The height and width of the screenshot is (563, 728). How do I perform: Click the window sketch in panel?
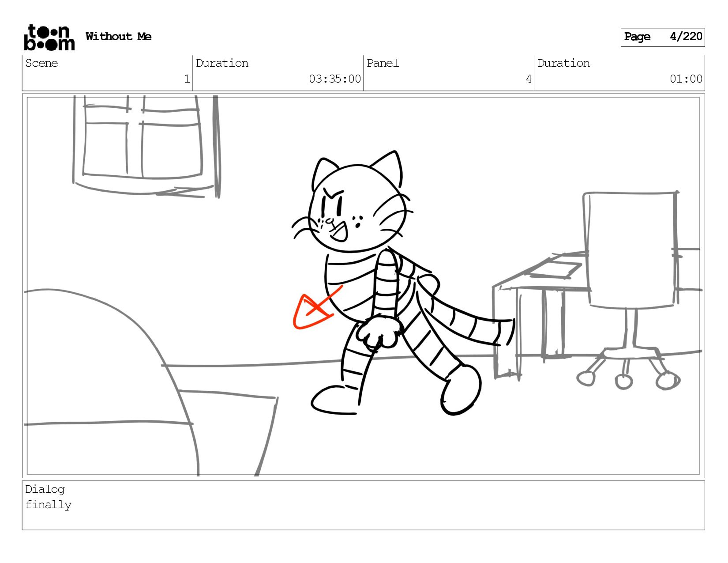coord(146,146)
